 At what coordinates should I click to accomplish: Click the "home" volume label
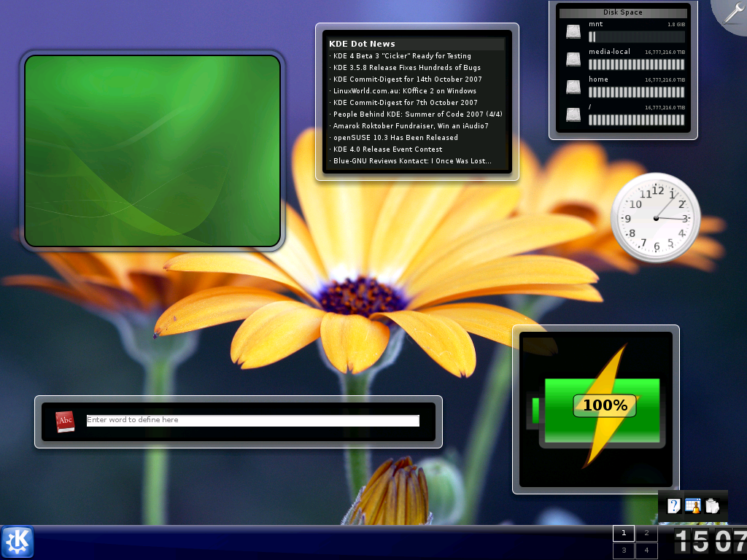click(x=598, y=79)
